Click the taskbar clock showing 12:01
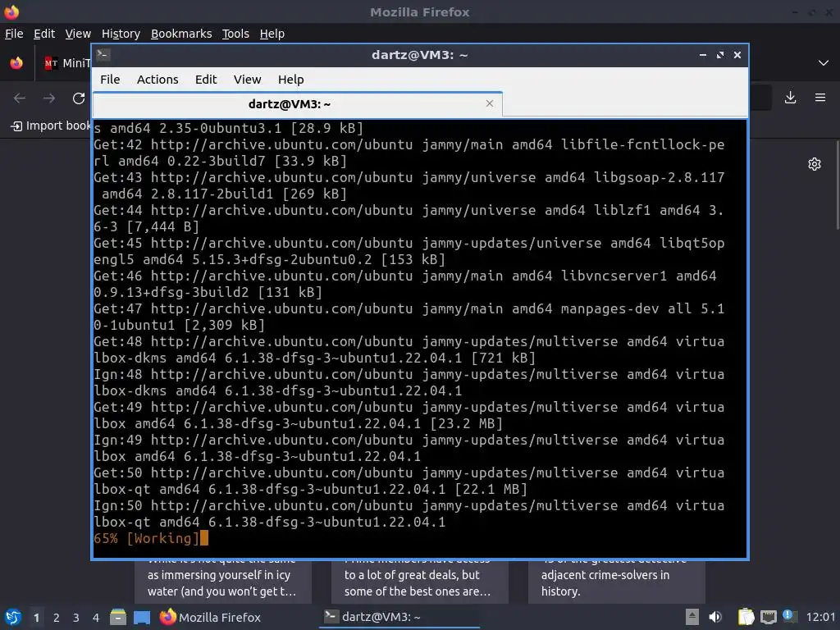Screen dimensions: 840x630 820,618
